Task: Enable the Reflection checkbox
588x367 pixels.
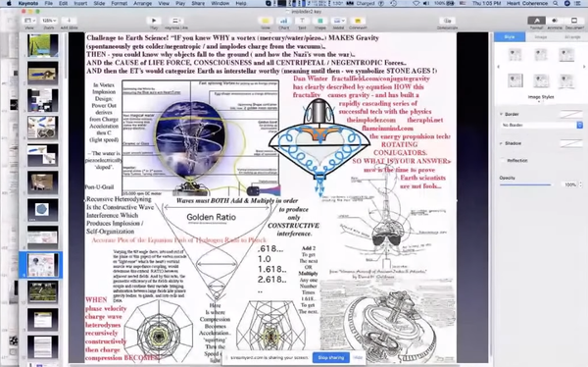Action: [503, 160]
